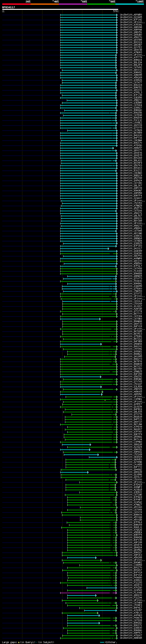Select label UniRef100_P49680
The width and height of the screenshot is (146, 644).
[131, 578]
